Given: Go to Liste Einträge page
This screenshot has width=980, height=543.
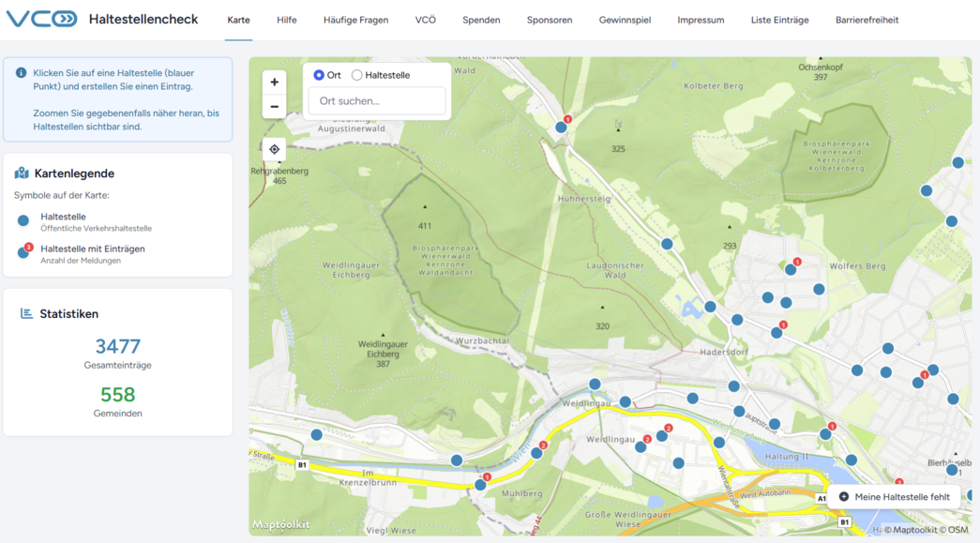Looking at the screenshot, I should click(779, 20).
